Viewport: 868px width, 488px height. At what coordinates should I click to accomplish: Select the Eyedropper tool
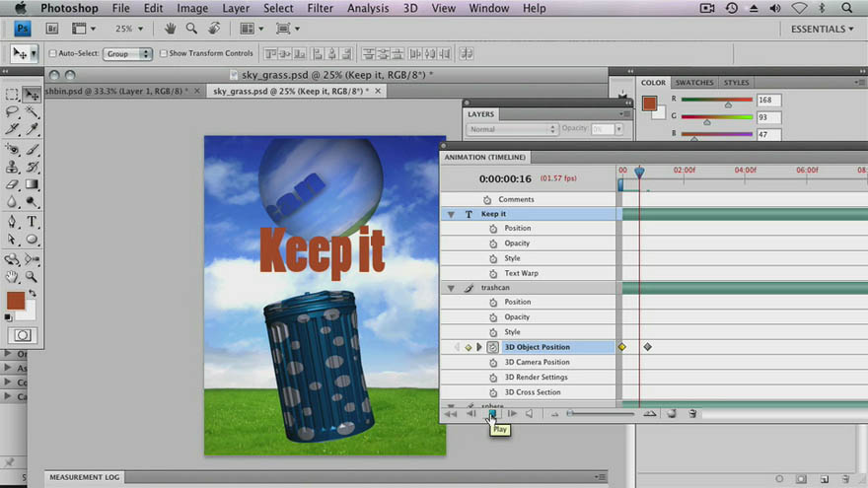tap(32, 129)
